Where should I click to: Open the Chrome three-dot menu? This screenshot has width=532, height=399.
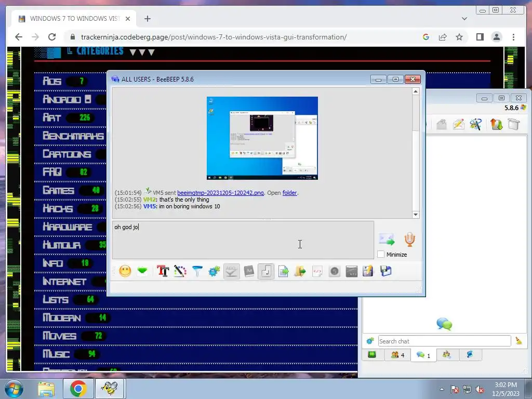coord(513,37)
